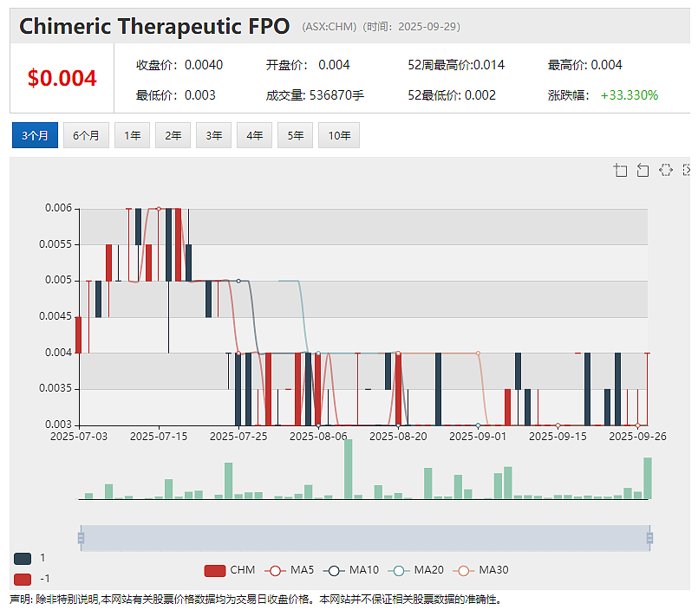This screenshot has width=698, height=616.
Task: Click the 最低价: 0.003 text
Action: click(176, 95)
